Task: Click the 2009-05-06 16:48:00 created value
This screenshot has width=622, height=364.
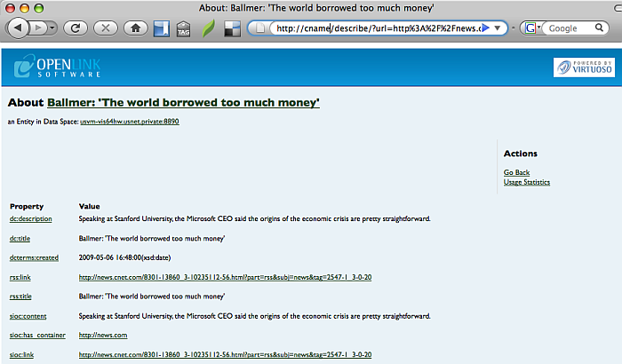Action: [124, 257]
